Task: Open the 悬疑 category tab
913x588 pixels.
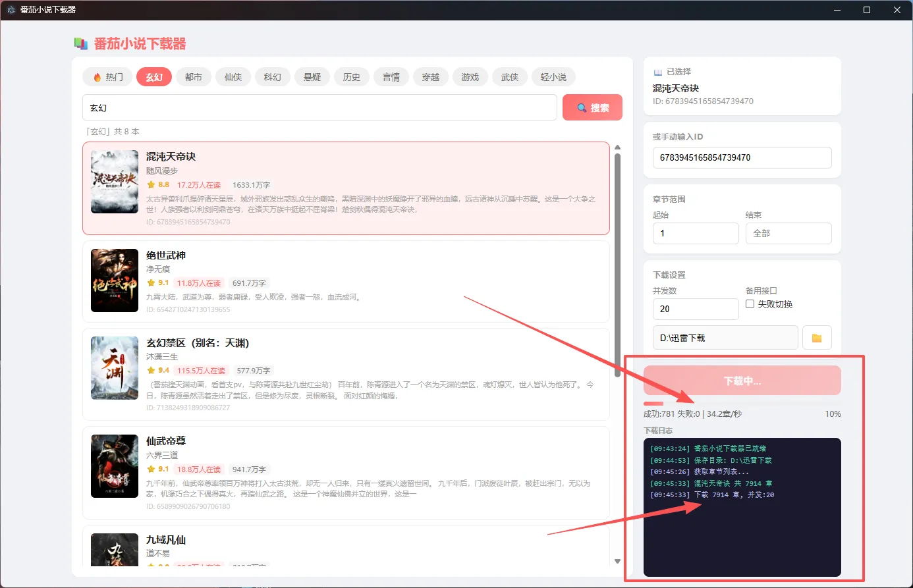Action: pyautogui.click(x=312, y=77)
